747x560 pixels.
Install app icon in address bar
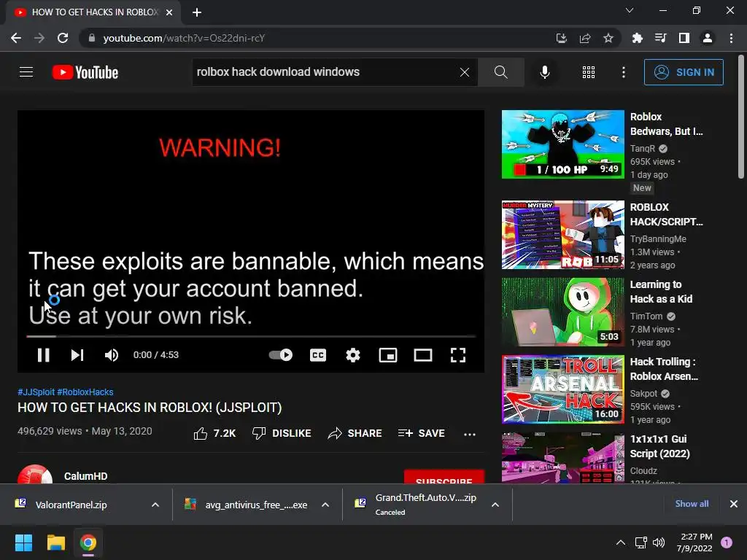tap(562, 38)
